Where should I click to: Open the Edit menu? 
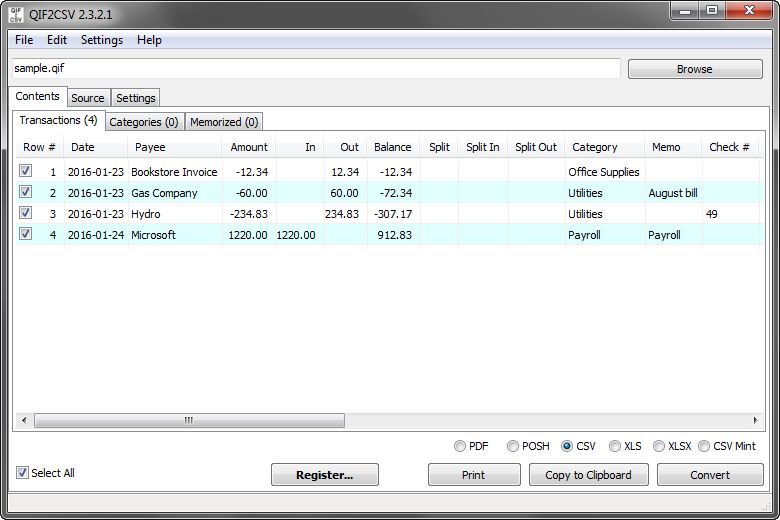57,40
